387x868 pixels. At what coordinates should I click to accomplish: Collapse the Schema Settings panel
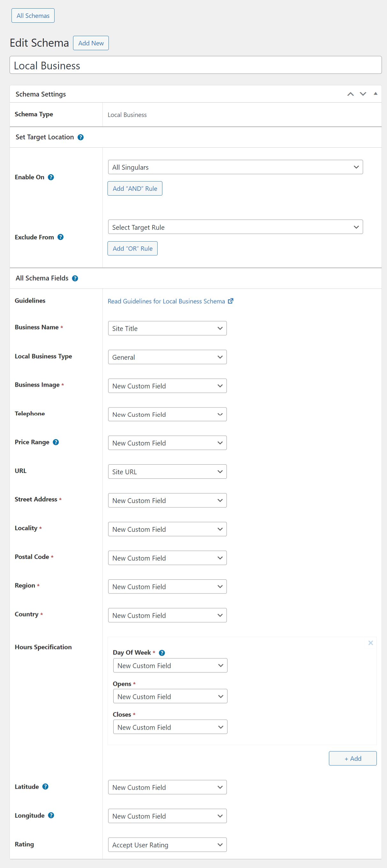pyautogui.click(x=375, y=94)
